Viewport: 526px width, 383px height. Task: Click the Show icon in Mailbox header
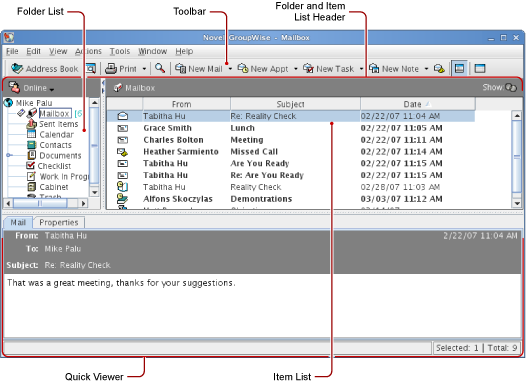(x=511, y=88)
